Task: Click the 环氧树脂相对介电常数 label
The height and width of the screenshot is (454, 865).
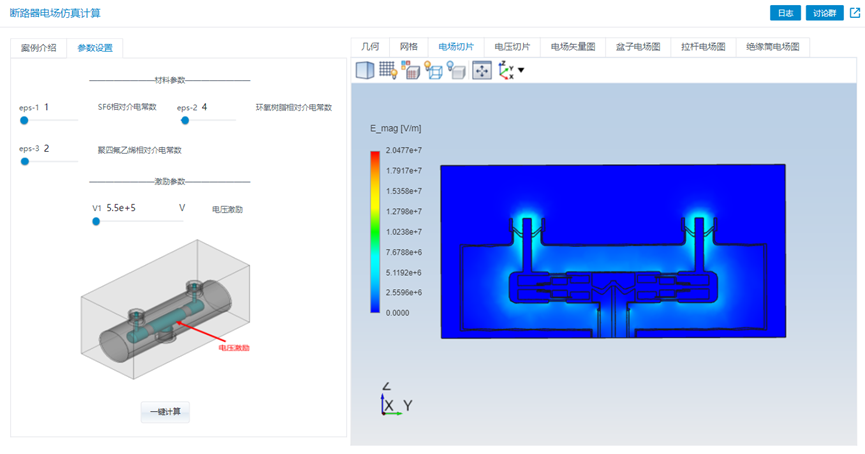Action: (294, 108)
